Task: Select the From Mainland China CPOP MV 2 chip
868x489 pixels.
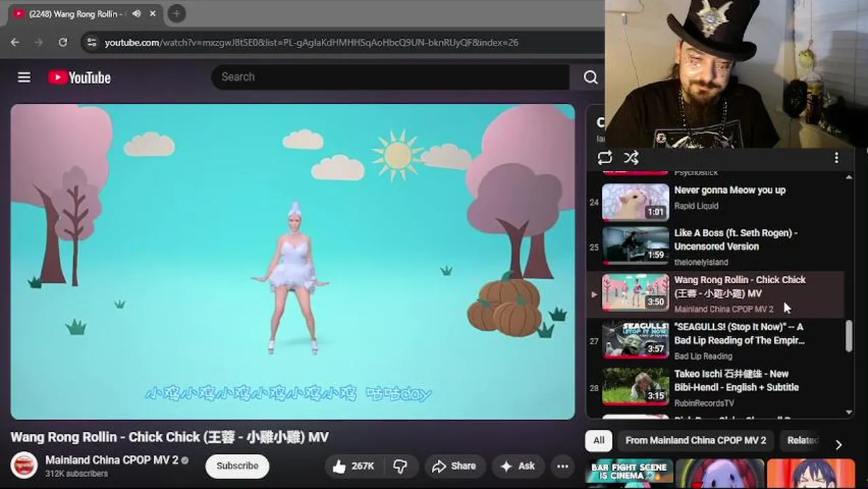Action: 695,440
